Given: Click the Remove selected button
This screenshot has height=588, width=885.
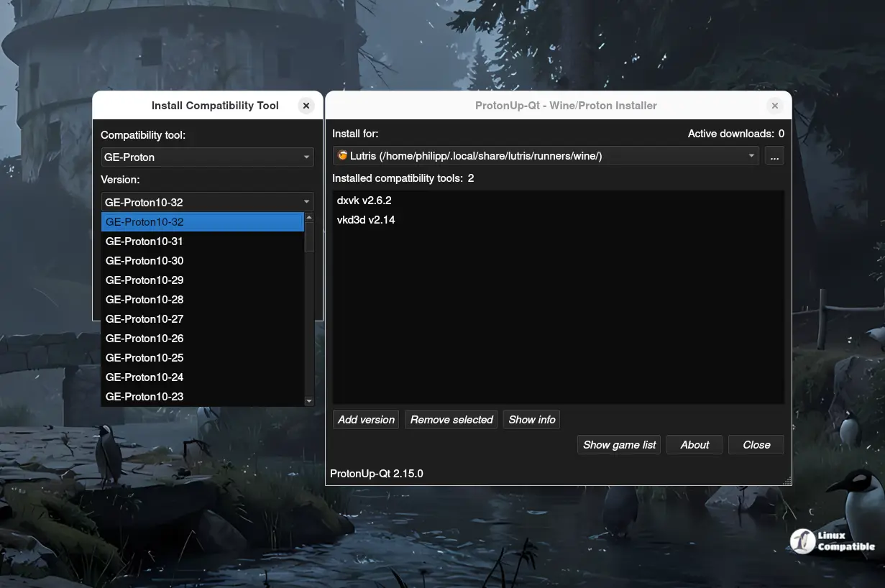Looking at the screenshot, I should click(451, 419).
